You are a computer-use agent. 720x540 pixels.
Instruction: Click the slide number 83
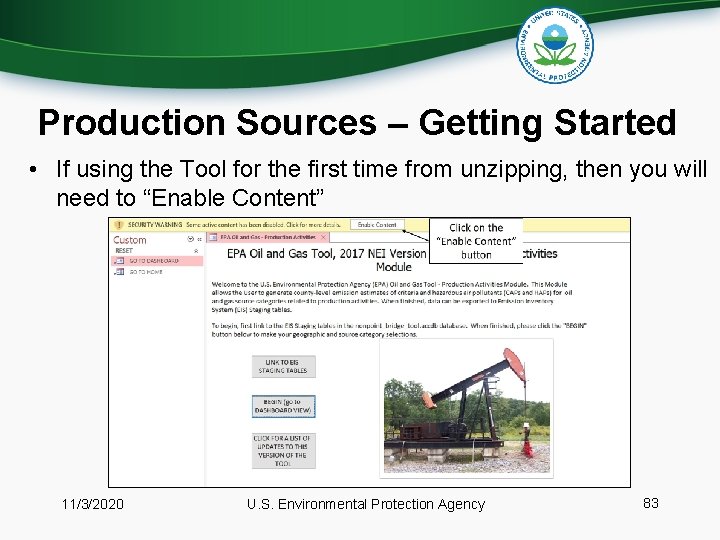[651, 503]
